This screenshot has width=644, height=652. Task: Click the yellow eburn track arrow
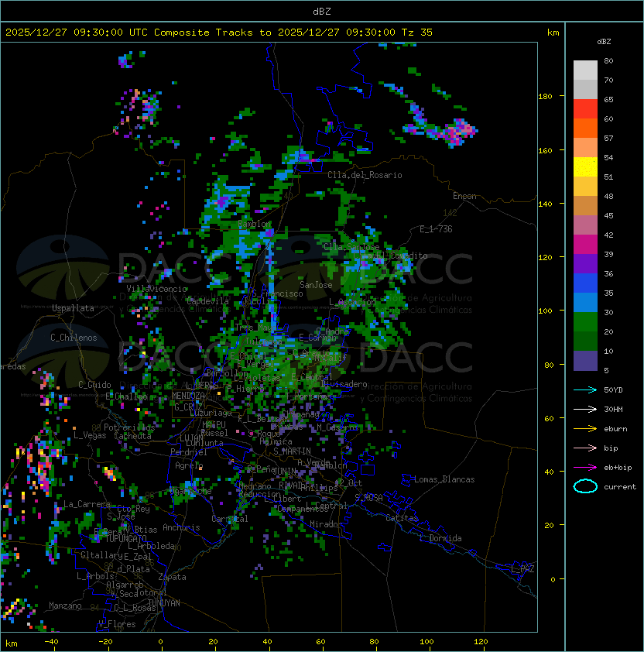tap(585, 429)
